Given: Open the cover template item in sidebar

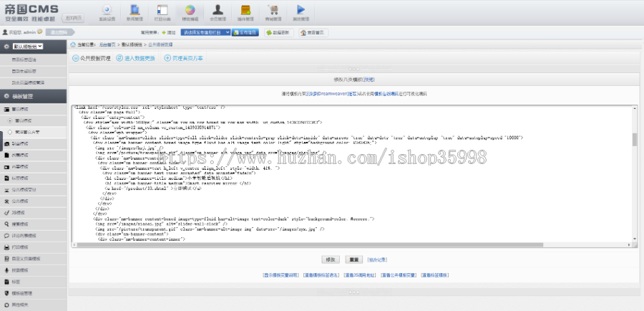Looking at the screenshot, I should coord(33,144).
